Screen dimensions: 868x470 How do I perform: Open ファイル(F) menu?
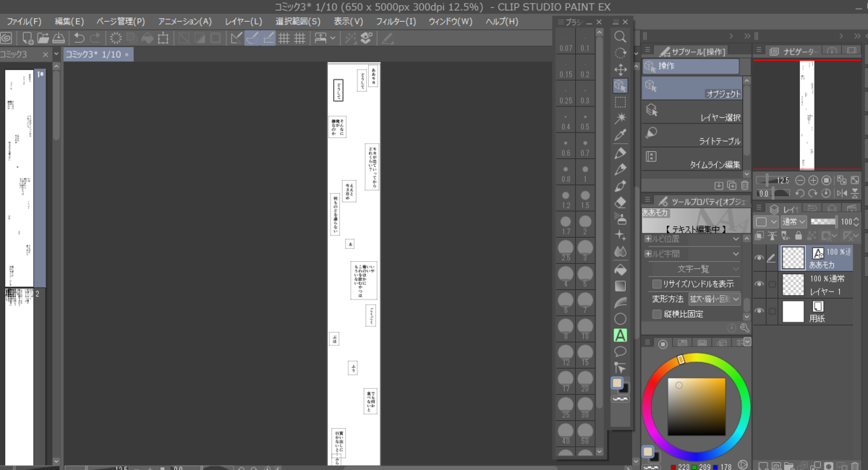[24, 22]
